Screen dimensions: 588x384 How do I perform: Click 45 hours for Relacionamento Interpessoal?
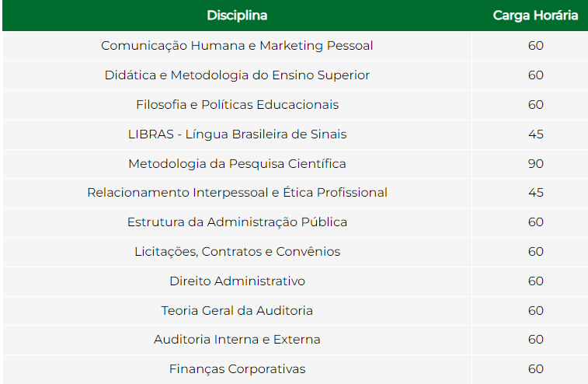tap(535, 193)
